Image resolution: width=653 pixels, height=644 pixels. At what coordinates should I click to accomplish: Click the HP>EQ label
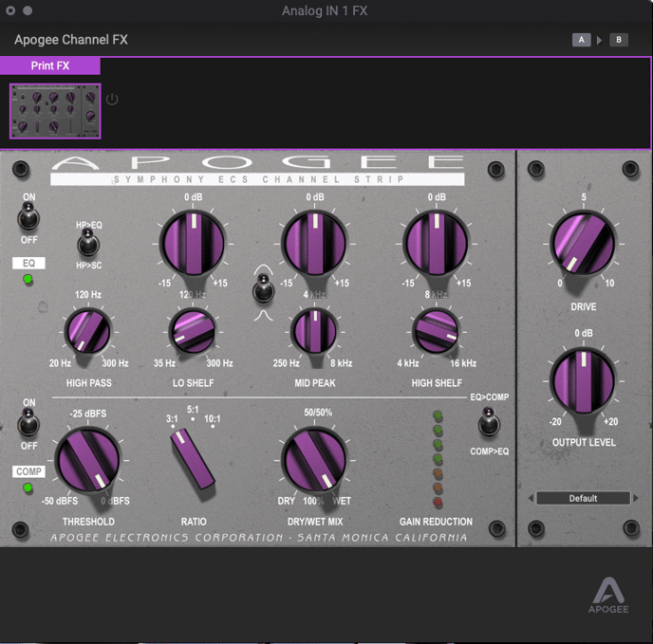tap(88, 225)
